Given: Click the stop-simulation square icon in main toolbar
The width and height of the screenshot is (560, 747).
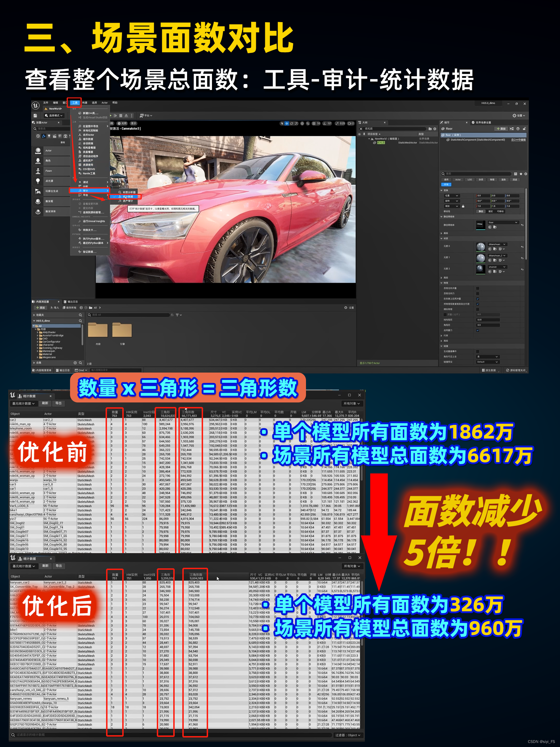Looking at the screenshot, I should 120,115.
